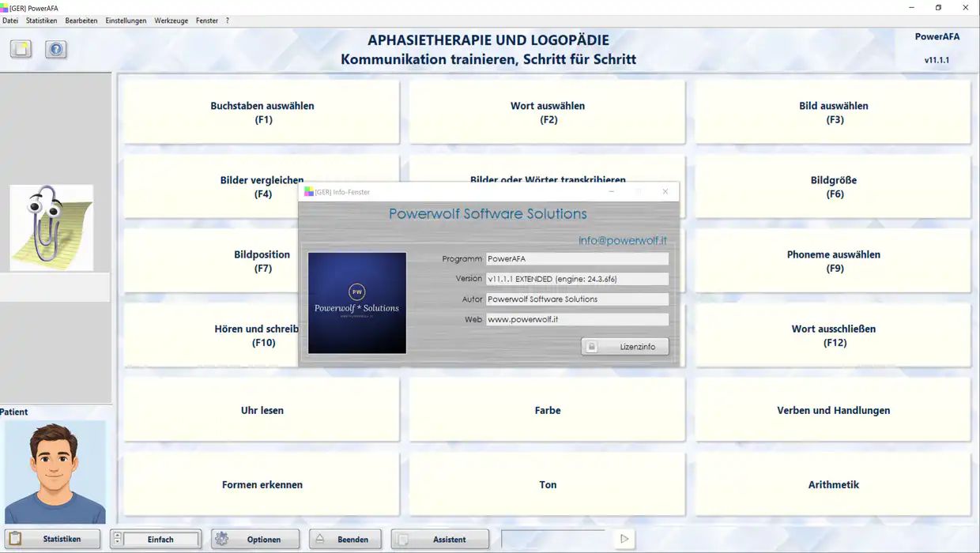
Task: Click the PowerAFA app icon in the title bar
Action: click(5, 8)
